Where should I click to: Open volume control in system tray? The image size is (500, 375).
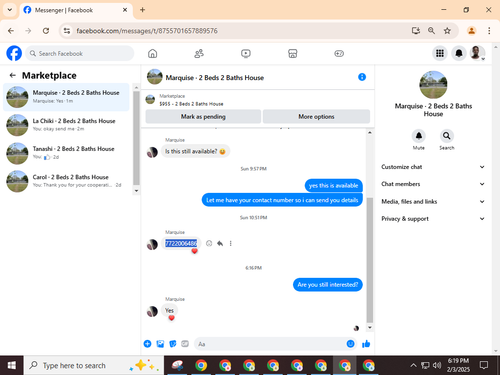coord(437,365)
